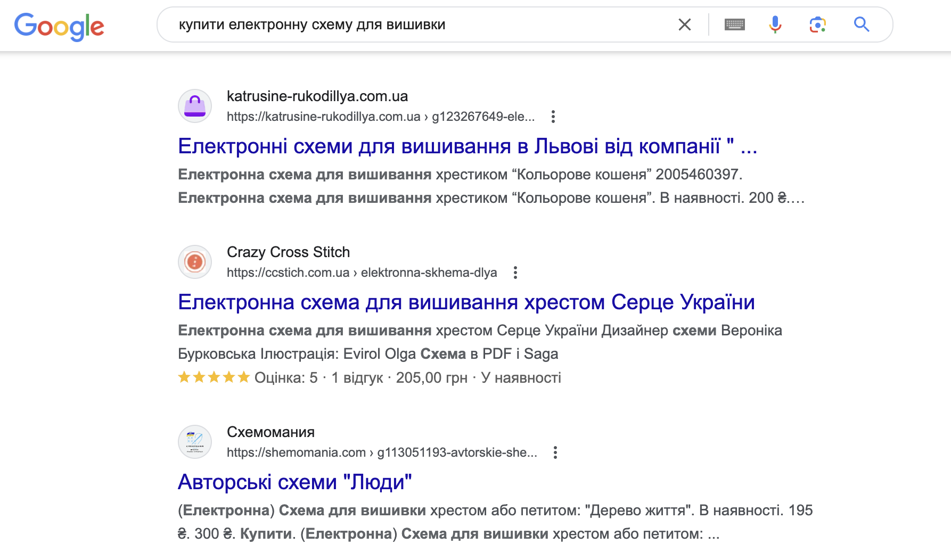Click snippet text 'Бурковська Ілюстрація: Evirol Olga'

(x=297, y=354)
